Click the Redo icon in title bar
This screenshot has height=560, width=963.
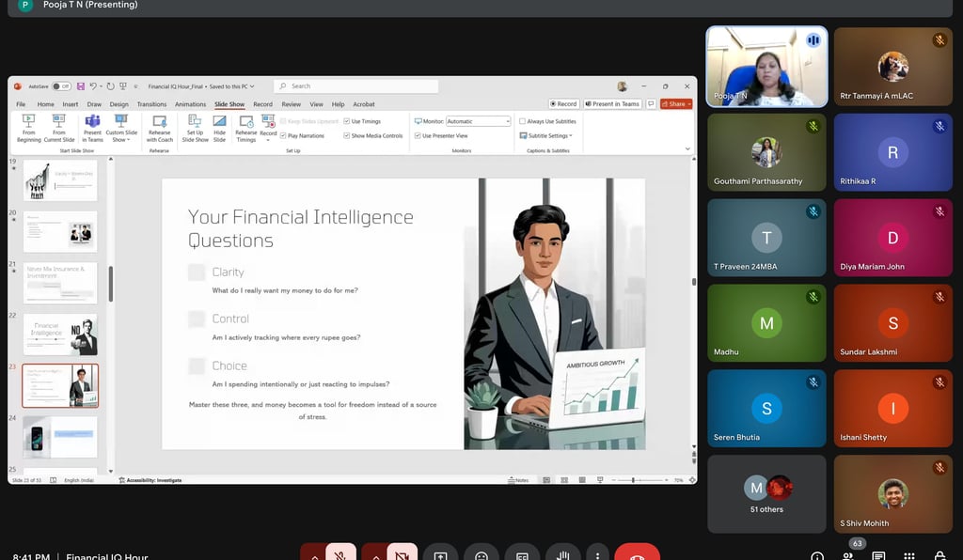(x=111, y=86)
